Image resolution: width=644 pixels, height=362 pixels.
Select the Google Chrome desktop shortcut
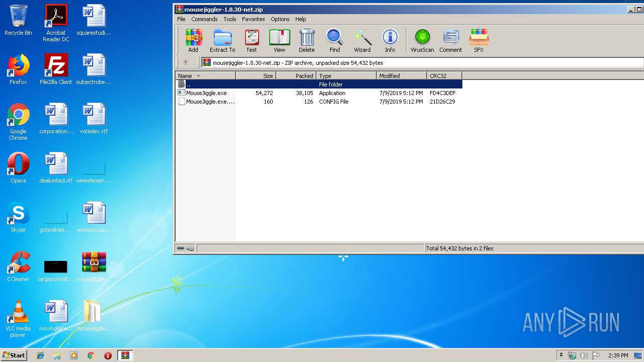tap(18, 122)
